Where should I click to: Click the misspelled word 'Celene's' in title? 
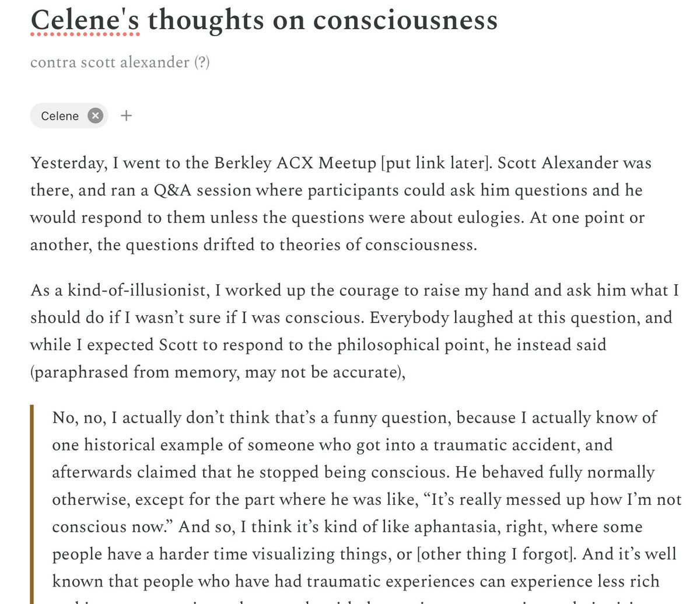pos(85,20)
